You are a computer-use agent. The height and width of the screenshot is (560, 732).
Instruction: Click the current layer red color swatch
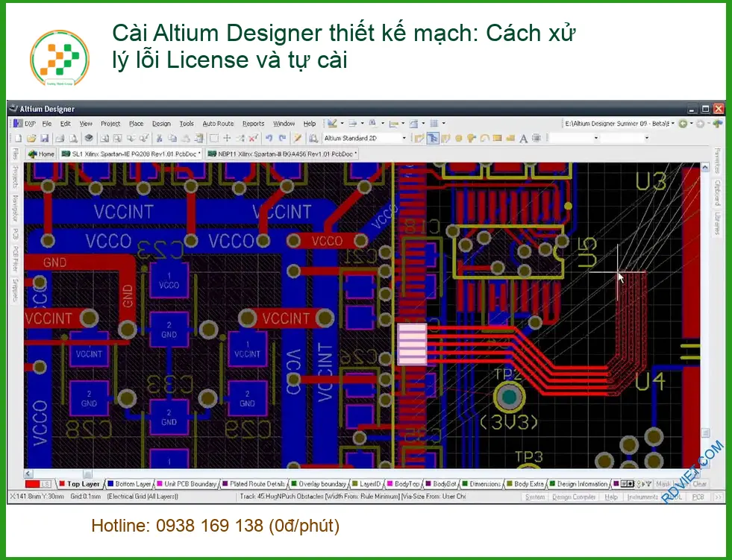pos(32,484)
